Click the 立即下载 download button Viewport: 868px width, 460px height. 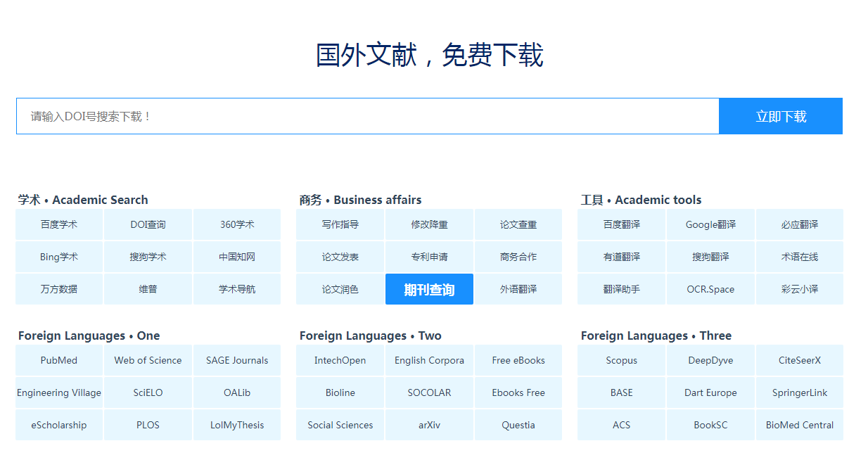point(781,116)
